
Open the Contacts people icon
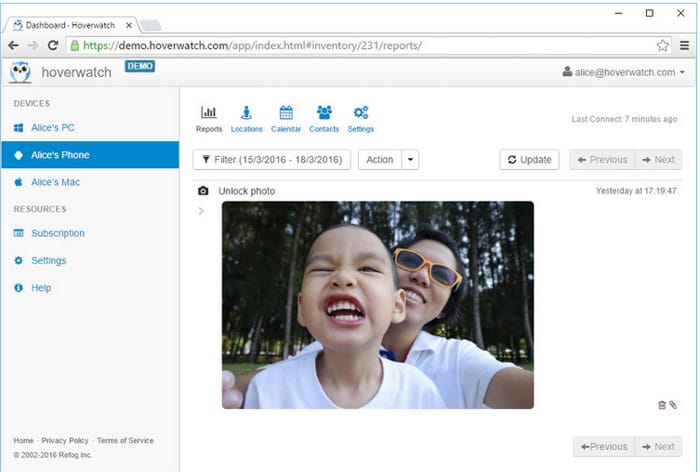(x=324, y=112)
